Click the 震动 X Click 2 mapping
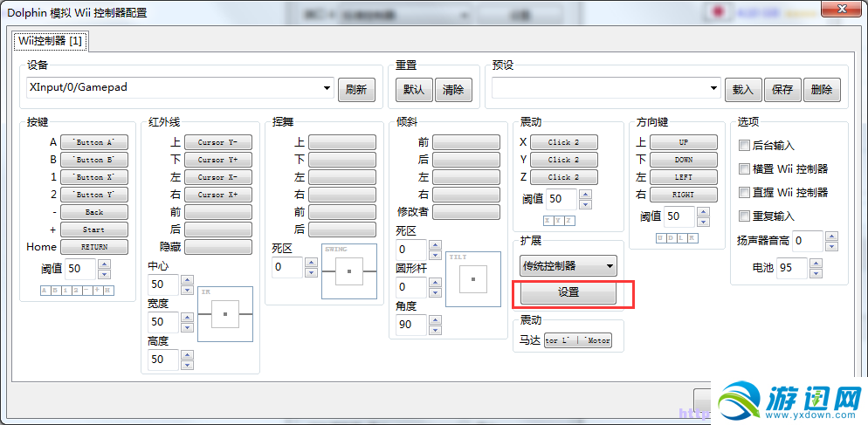Image resolution: width=868 pixels, height=425 pixels. 564,142
